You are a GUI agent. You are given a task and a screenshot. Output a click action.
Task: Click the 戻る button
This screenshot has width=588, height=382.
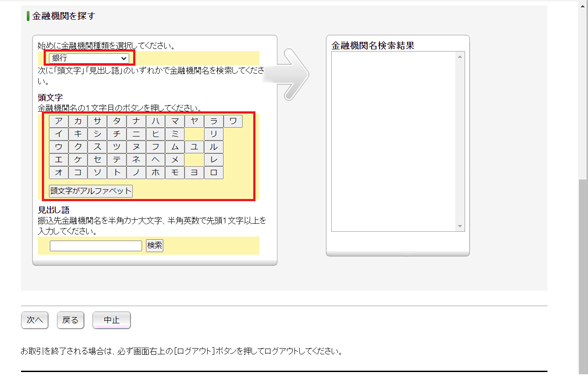tap(70, 320)
